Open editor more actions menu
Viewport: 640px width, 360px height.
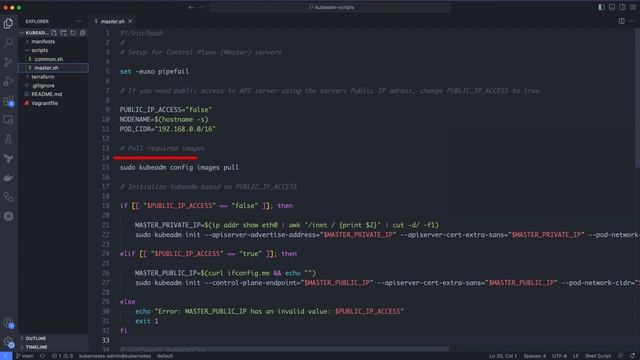632,21
